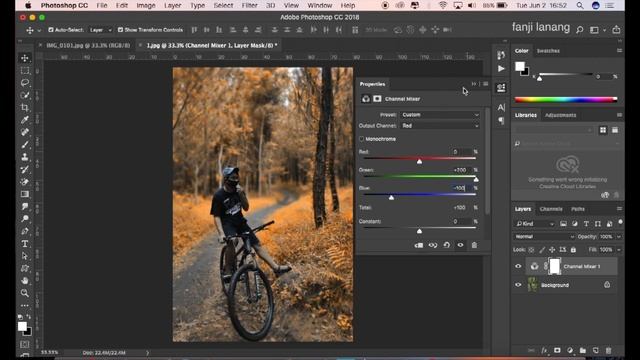Select the Crop tool

(25, 108)
